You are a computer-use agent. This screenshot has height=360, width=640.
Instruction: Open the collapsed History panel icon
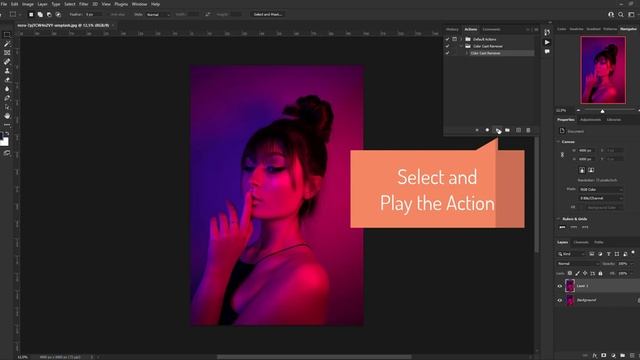pyautogui.click(x=547, y=33)
